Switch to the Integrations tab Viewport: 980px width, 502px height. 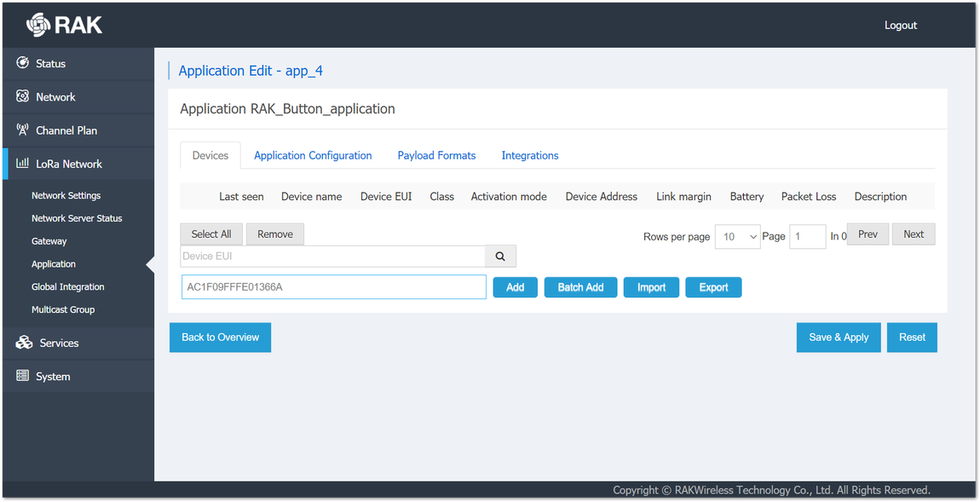529,156
